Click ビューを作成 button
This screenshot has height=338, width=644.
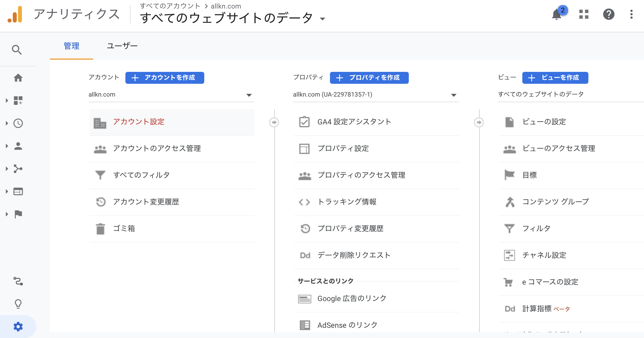click(555, 78)
